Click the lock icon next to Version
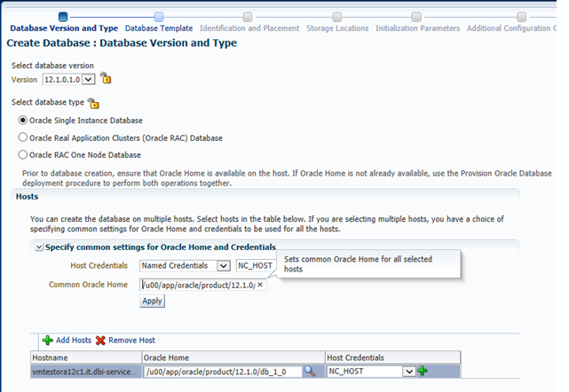This screenshot has width=569, height=392. [x=106, y=79]
